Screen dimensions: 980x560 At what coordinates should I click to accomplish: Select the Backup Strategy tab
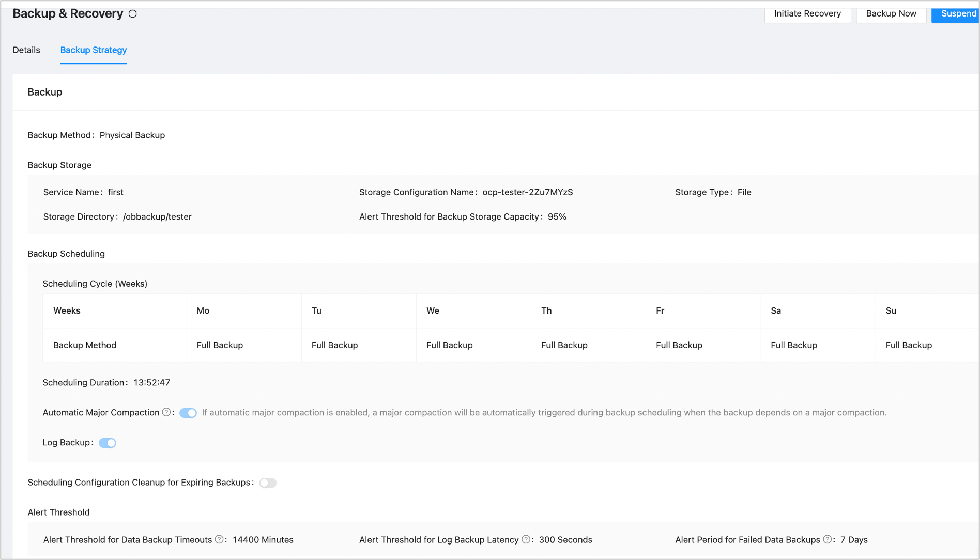[94, 50]
